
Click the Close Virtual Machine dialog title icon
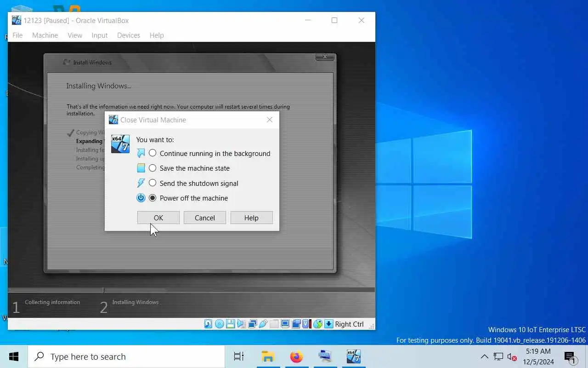113,120
